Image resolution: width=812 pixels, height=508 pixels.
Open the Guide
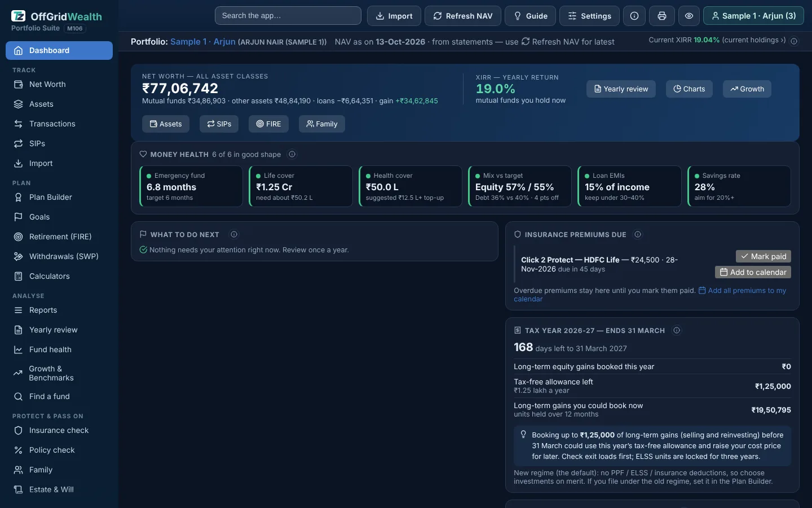coord(530,16)
